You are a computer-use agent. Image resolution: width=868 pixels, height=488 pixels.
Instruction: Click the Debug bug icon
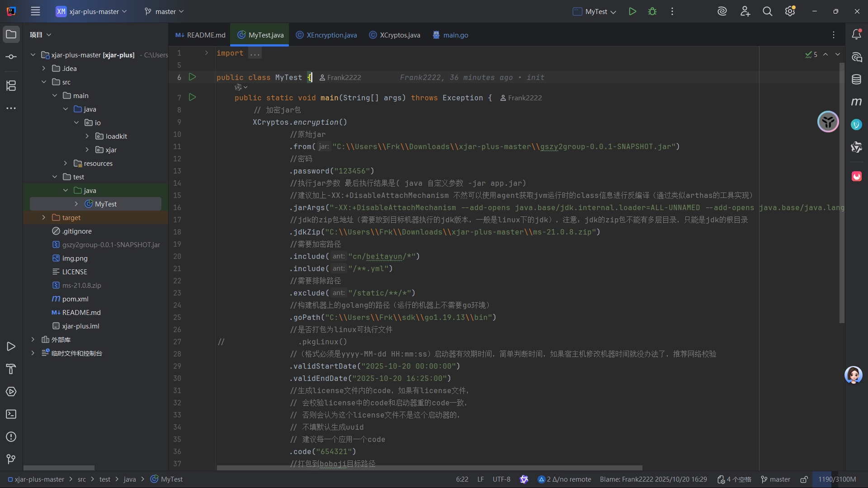pos(652,12)
